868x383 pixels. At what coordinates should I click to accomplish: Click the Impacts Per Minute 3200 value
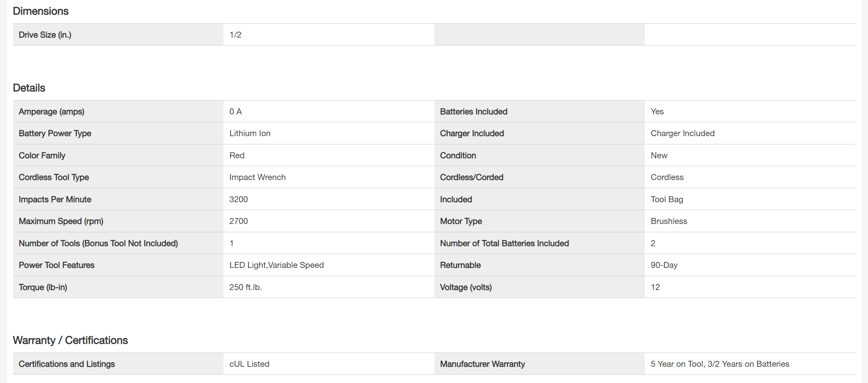pos(239,199)
